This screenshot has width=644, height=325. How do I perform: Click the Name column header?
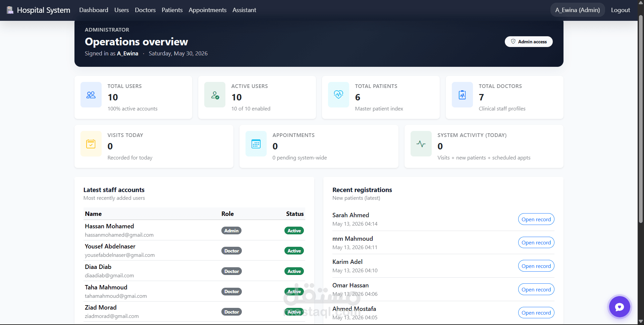pyautogui.click(x=93, y=214)
